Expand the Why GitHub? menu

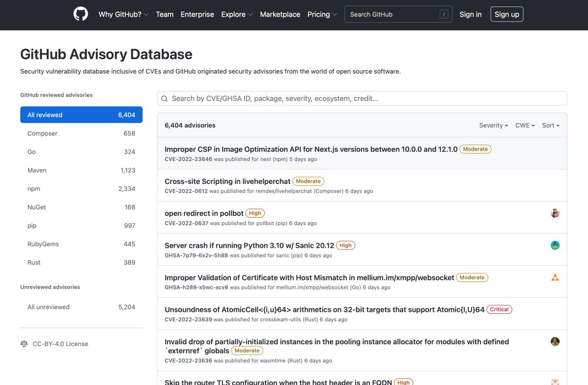tap(123, 14)
